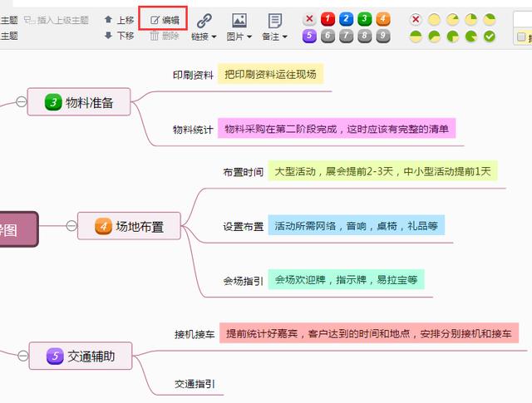Click the pink 物料采购 note label

[337, 129]
